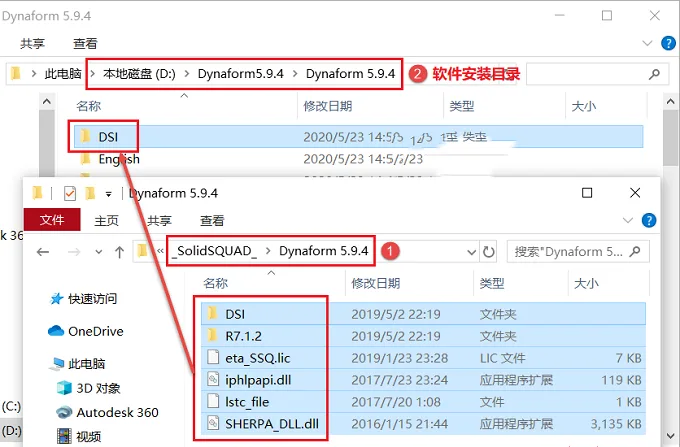
Task: Click the search Dynaform 5 input field
Action: pos(578,251)
